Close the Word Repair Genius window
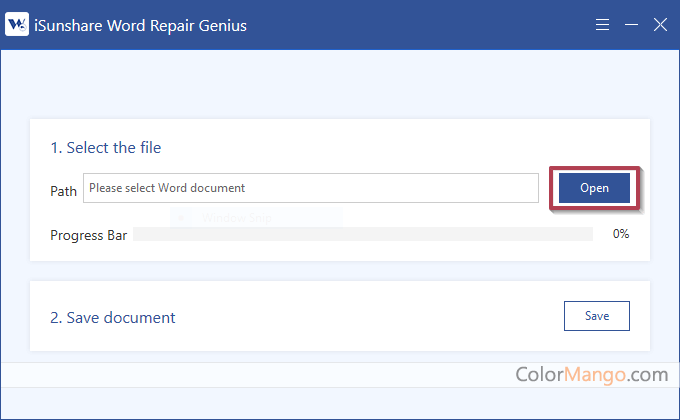Image resolution: width=680 pixels, height=420 pixels. [660, 25]
